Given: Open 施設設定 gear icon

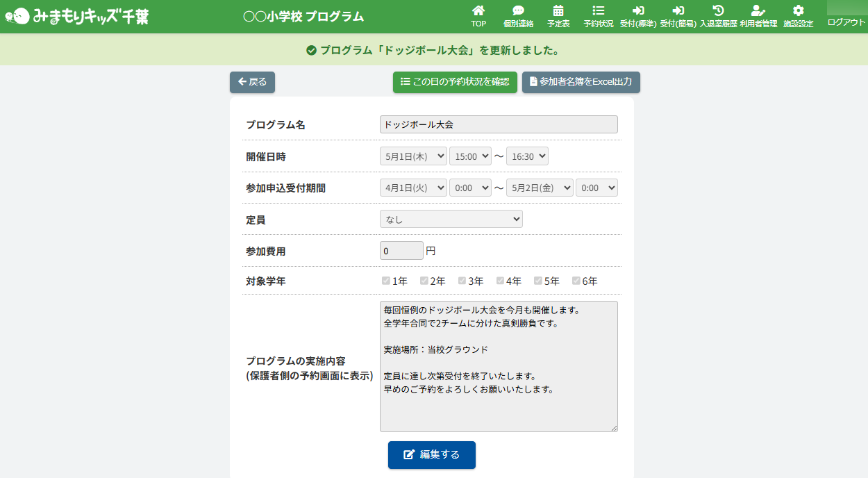Looking at the screenshot, I should (798, 11).
